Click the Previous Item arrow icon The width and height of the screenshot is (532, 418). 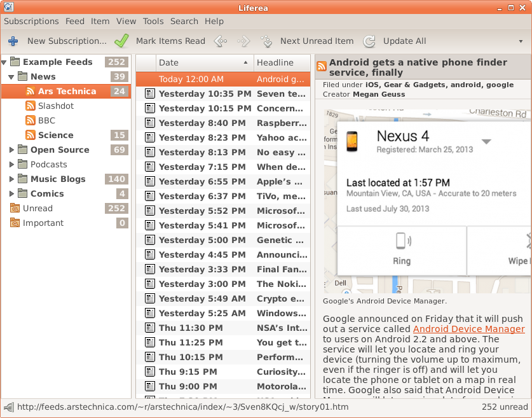[221, 41]
